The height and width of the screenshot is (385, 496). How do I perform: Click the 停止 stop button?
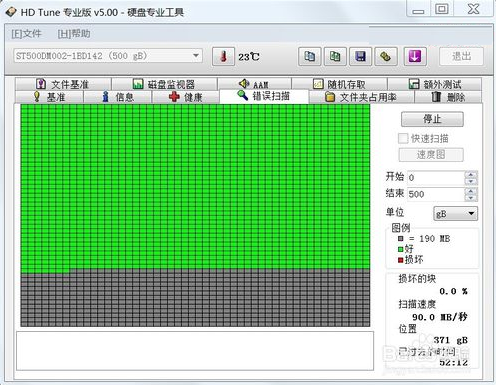[432, 119]
